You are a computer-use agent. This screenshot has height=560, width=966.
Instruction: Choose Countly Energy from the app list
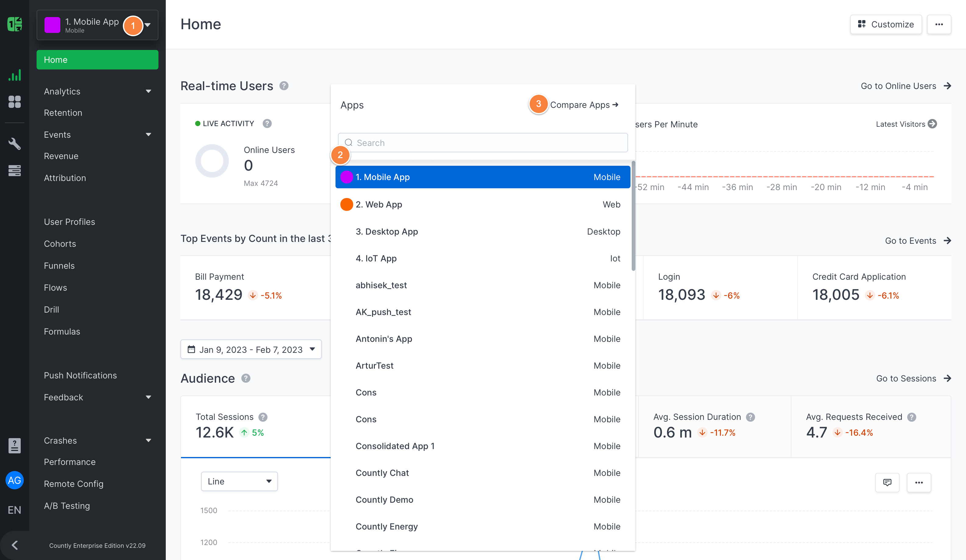click(x=483, y=527)
